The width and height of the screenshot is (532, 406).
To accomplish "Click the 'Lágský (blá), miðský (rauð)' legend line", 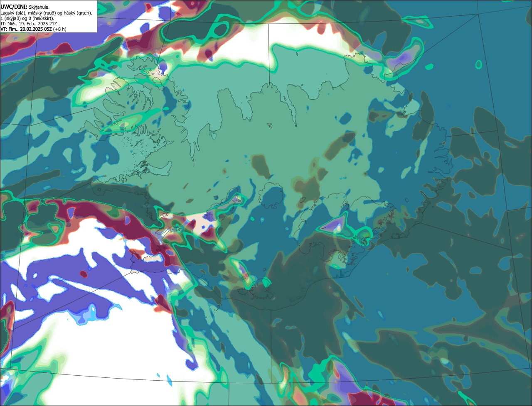I will (x=47, y=13).
